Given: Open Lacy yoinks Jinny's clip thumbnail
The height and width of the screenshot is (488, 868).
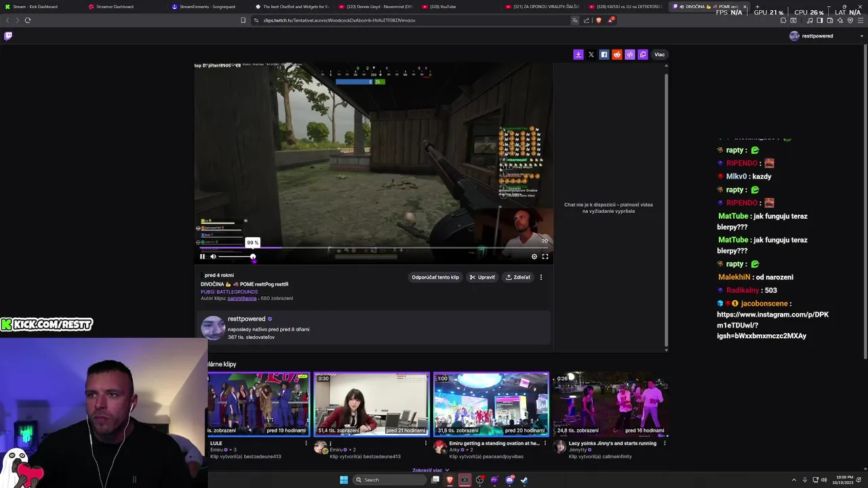Looking at the screenshot, I should tap(610, 404).
